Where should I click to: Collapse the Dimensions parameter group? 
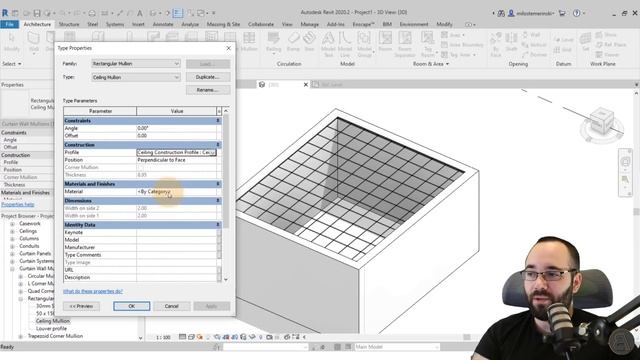click(x=218, y=201)
